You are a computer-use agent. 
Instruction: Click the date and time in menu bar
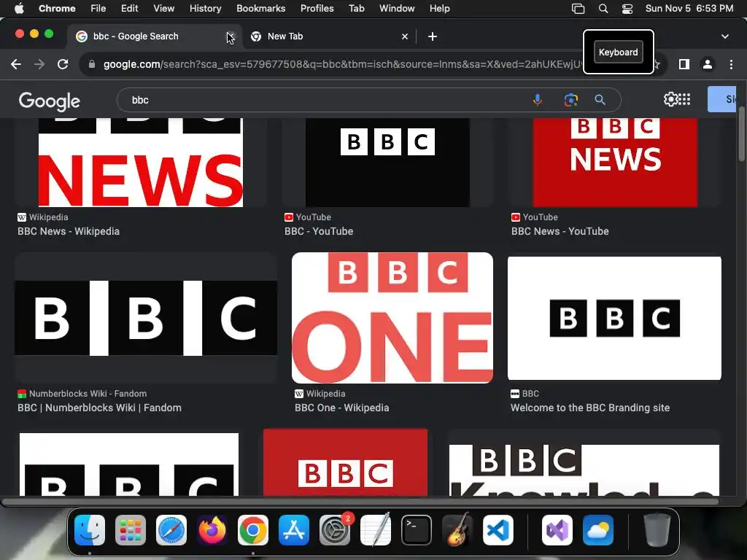pyautogui.click(x=689, y=9)
